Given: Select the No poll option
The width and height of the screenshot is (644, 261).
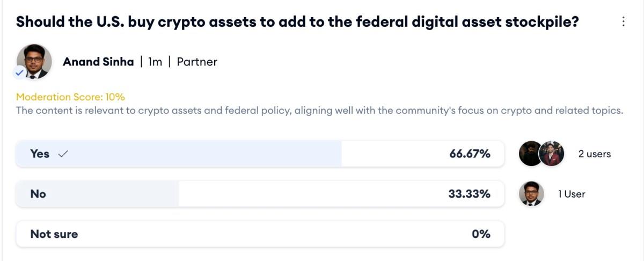Looking at the screenshot, I should [260, 194].
